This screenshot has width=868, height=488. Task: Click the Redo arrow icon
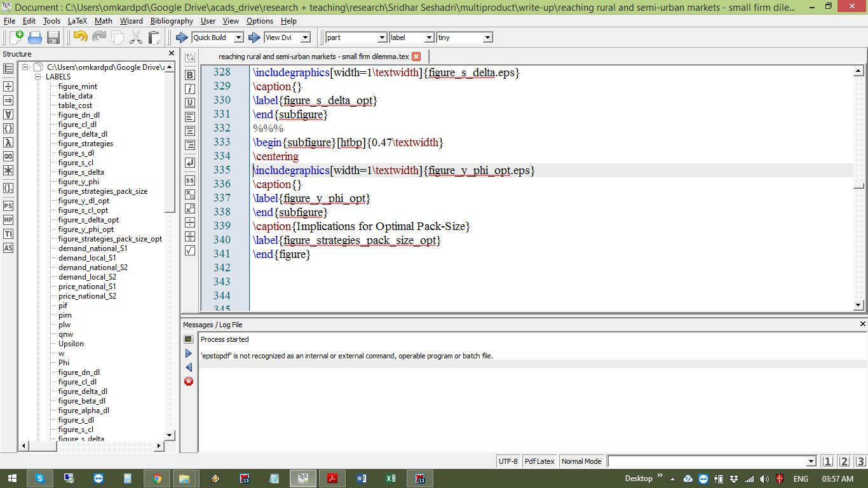click(x=99, y=37)
